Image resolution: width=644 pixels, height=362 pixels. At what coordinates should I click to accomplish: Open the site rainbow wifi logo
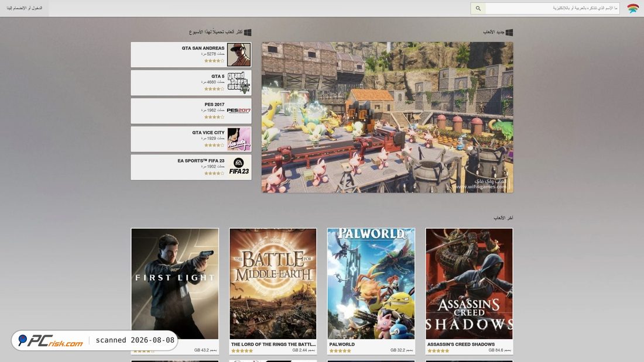[x=633, y=8]
